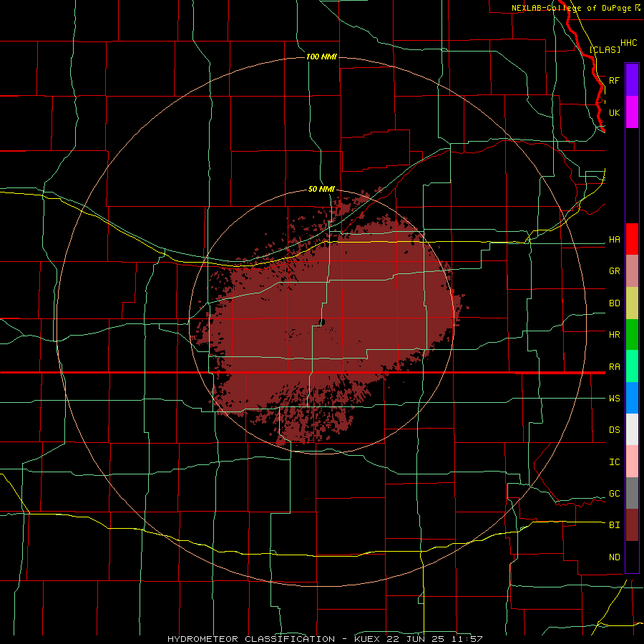Click the GC legend label
The width and height of the screenshot is (644, 644).
pyautogui.click(x=614, y=494)
